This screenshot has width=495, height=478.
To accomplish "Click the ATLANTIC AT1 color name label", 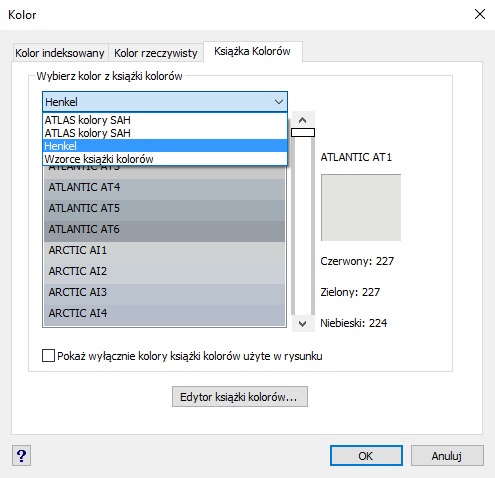I will click(x=356, y=157).
